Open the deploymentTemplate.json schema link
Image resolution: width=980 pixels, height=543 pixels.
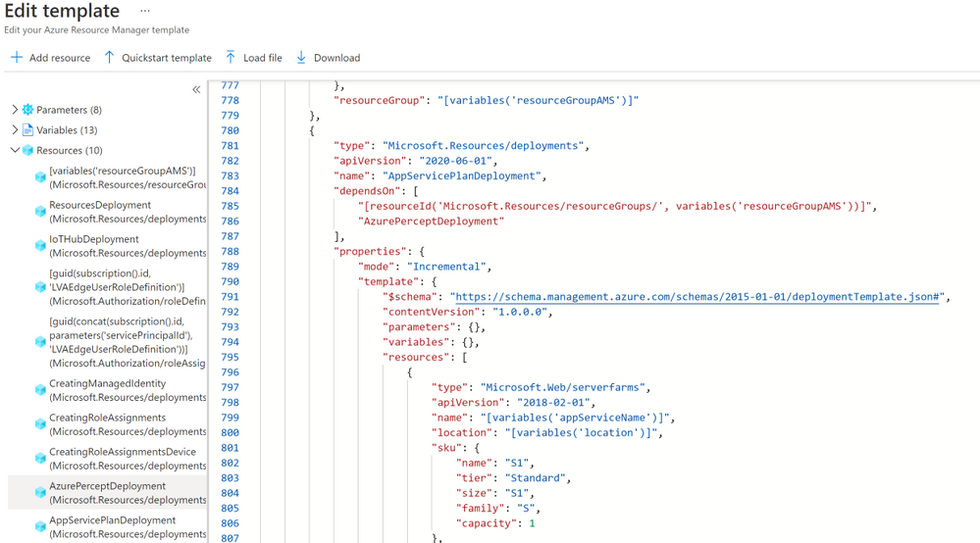pyautogui.click(x=697, y=296)
